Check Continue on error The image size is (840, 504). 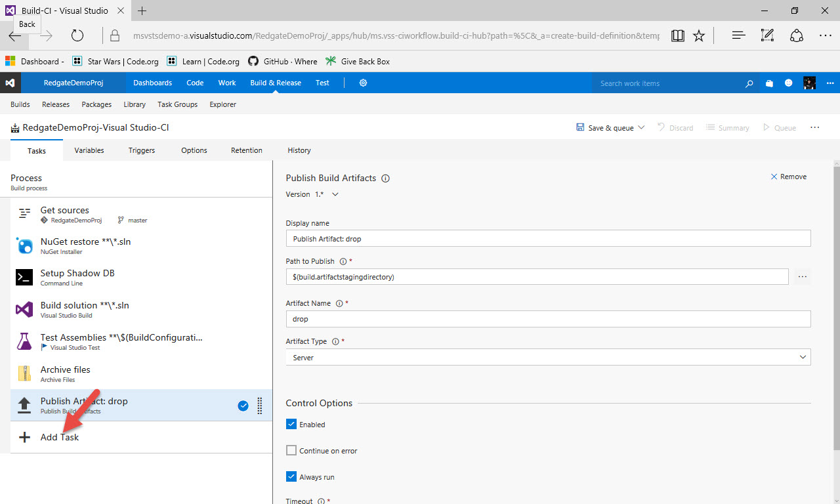tap(291, 451)
